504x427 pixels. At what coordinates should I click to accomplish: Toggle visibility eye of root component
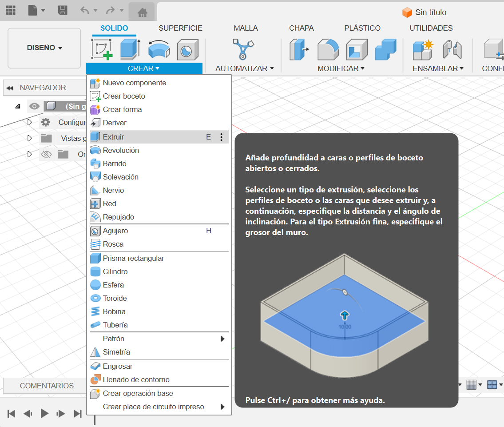pos(34,106)
